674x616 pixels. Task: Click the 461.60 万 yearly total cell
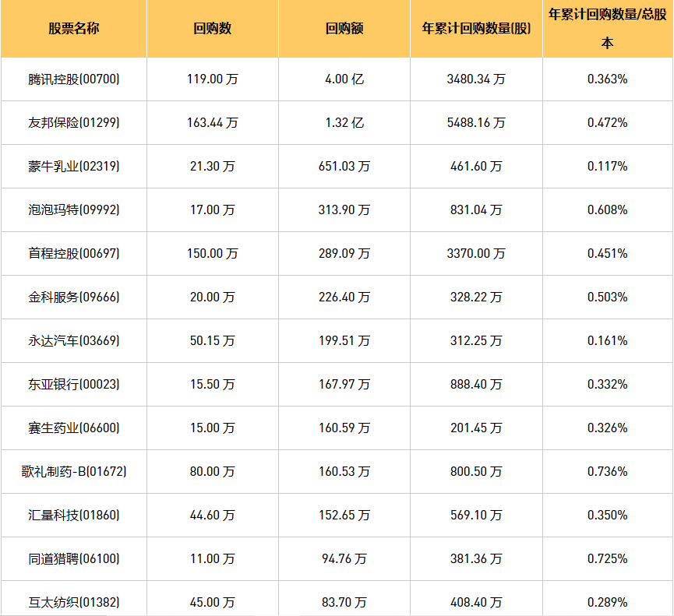(476, 166)
